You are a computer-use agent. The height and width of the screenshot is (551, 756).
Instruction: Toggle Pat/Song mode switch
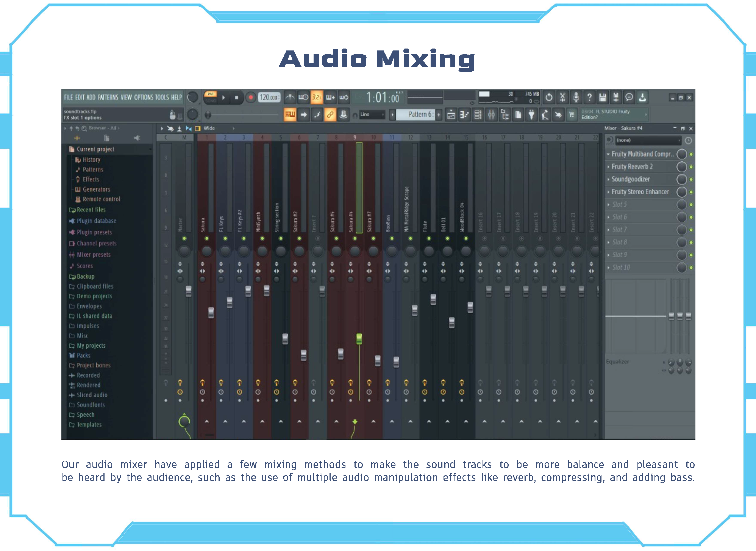point(210,97)
